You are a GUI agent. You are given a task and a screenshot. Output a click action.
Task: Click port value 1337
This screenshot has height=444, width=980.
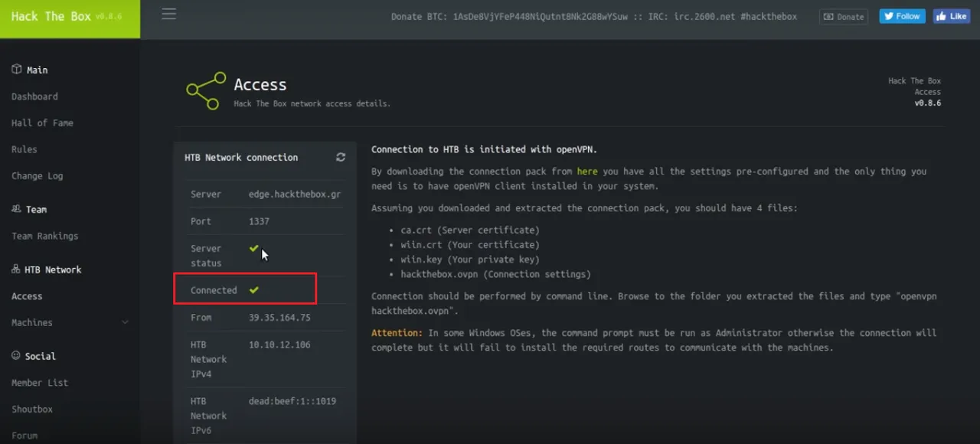[x=259, y=221]
